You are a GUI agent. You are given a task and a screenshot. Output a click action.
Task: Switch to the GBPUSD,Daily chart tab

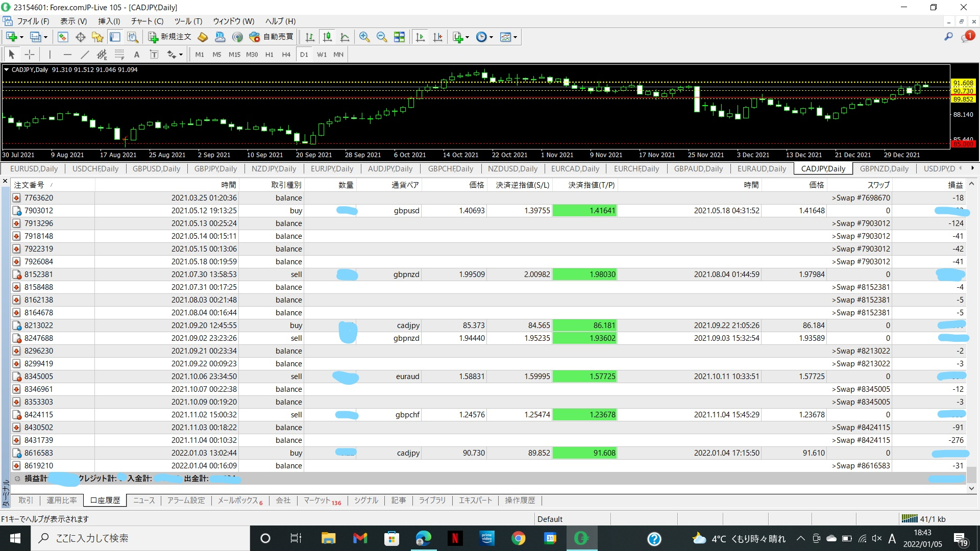point(156,169)
